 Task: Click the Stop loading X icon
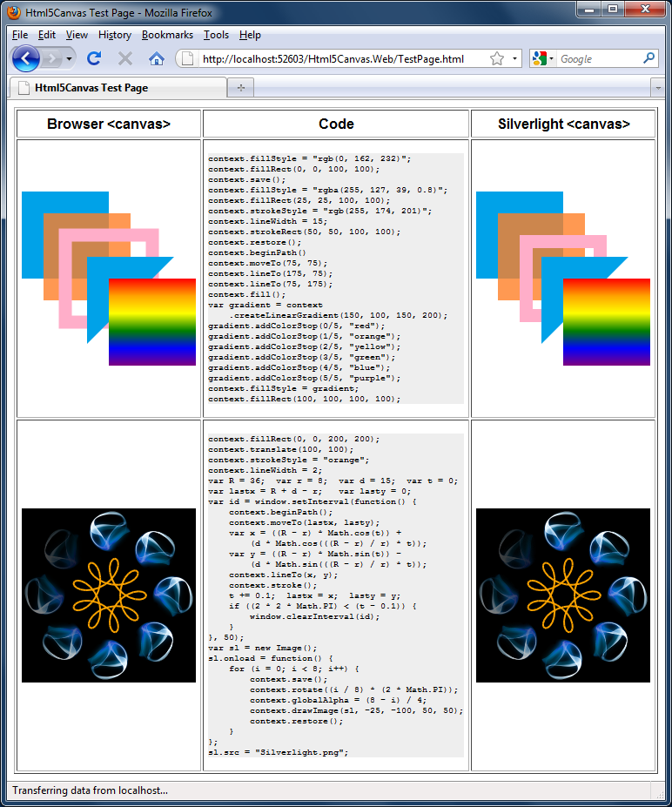coord(125,58)
